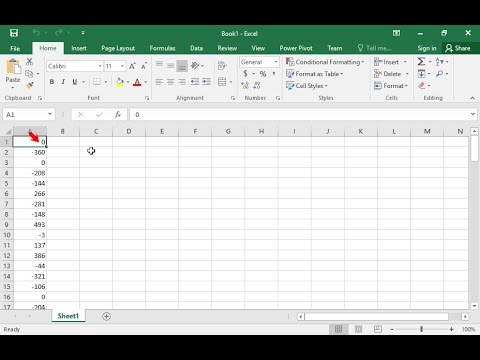Open the Page Layout tab
The image size is (480, 360).
(118, 48)
